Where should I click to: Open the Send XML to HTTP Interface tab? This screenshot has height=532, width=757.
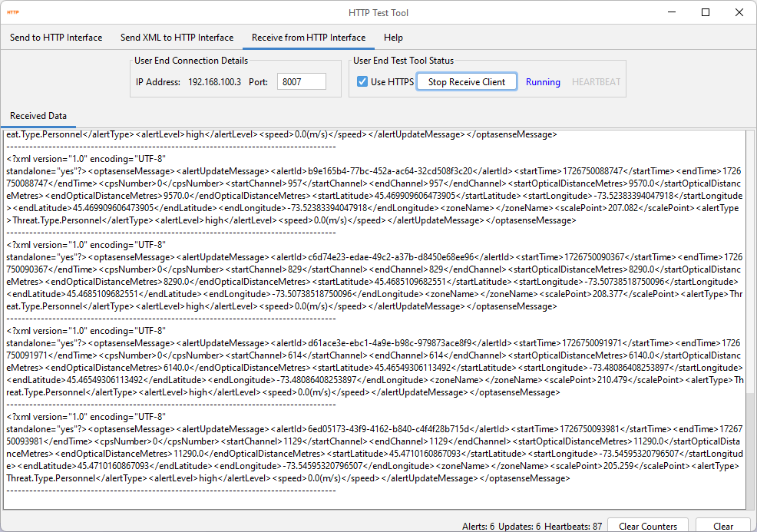(x=177, y=37)
